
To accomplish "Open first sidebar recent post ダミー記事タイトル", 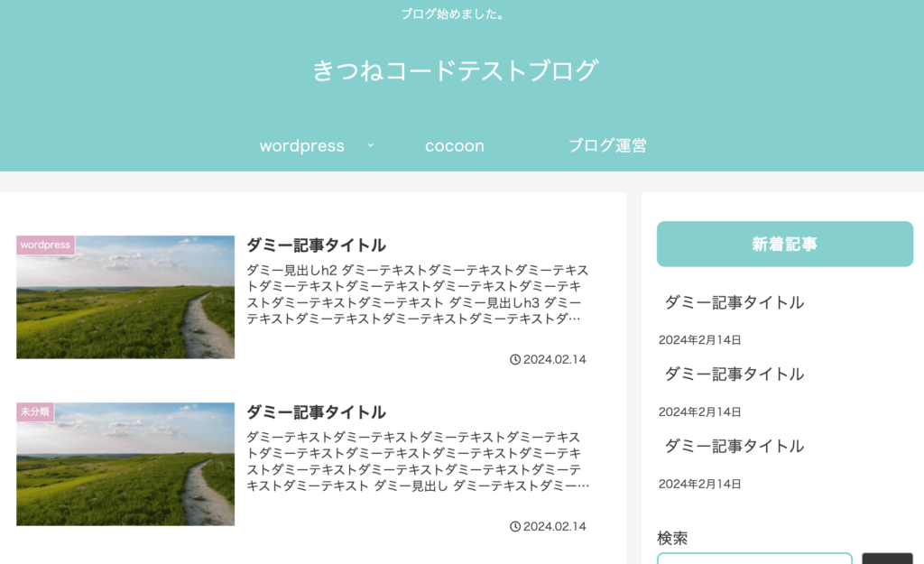I will coord(735,302).
